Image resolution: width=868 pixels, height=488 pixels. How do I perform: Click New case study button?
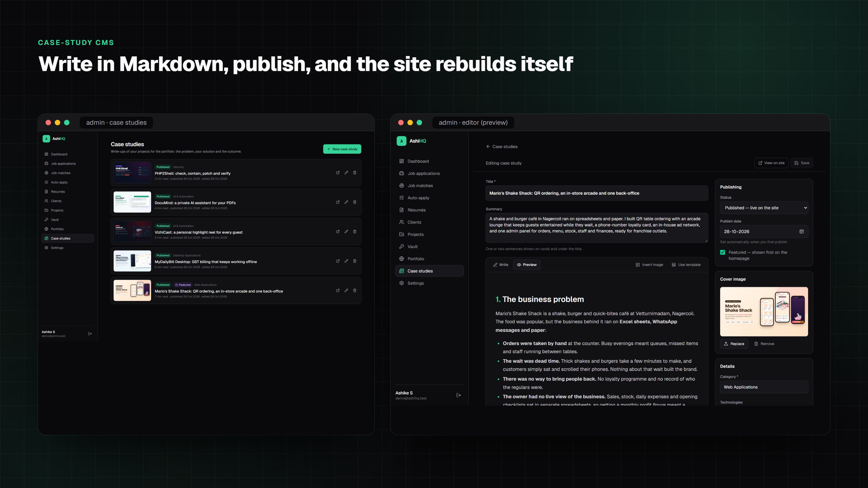pyautogui.click(x=342, y=149)
